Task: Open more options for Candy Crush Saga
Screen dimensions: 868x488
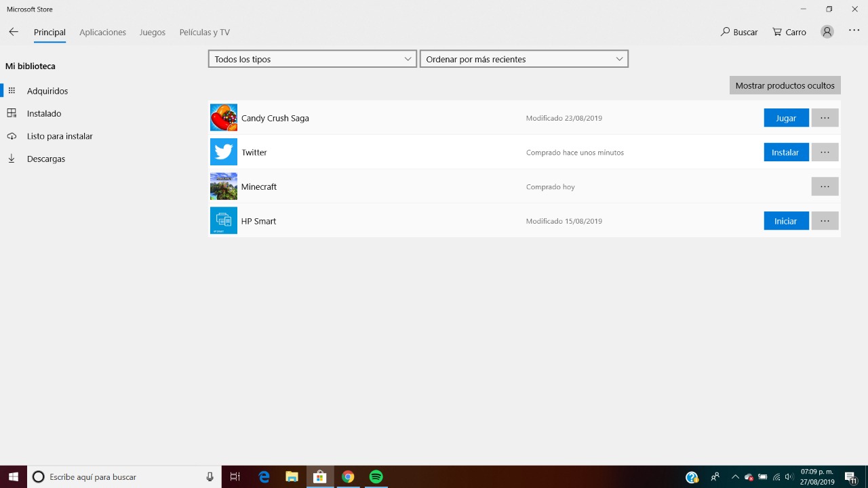Action: coord(825,118)
